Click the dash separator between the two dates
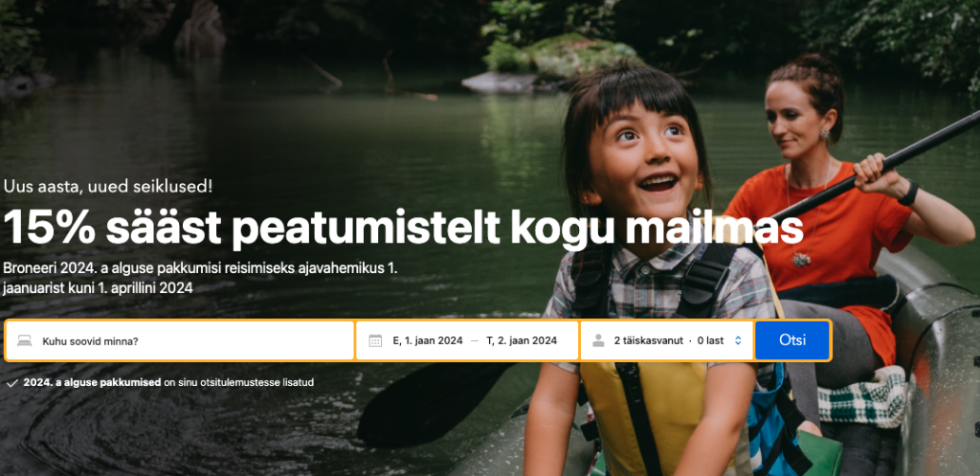Screen dimensions: 980x476 [x=475, y=341]
